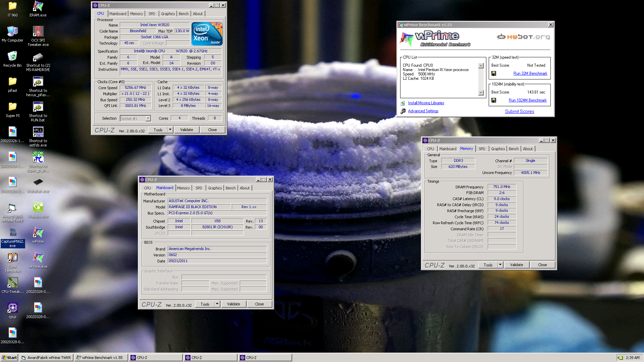The width and height of the screenshot is (644, 362).
Task: Click the 1024M benchmark save icon
Action: [x=494, y=100]
